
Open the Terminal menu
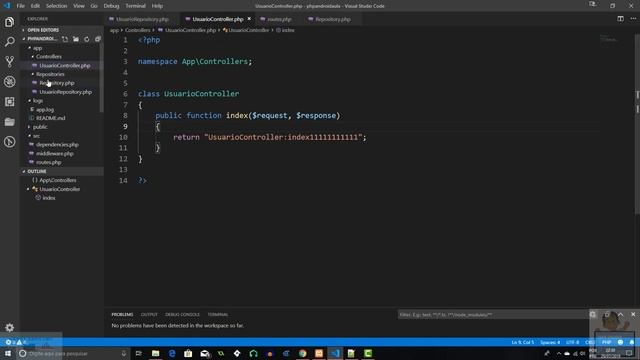click(x=136, y=6)
